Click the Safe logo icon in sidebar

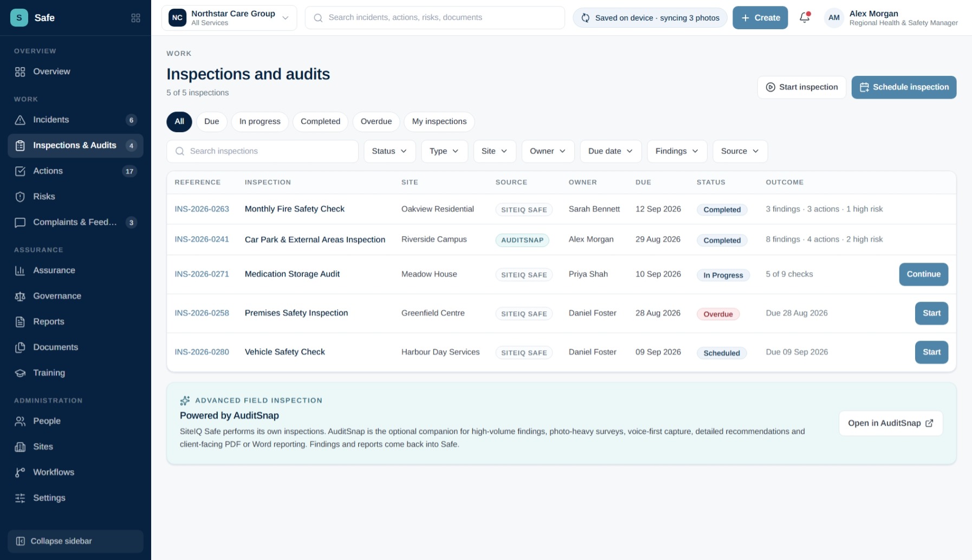click(x=19, y=17)
